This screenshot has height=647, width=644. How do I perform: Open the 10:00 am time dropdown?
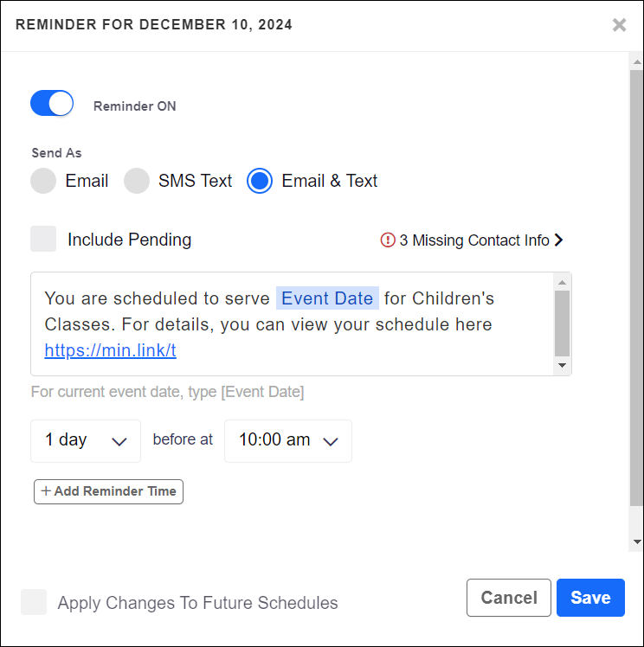click(x=287, y=440)
